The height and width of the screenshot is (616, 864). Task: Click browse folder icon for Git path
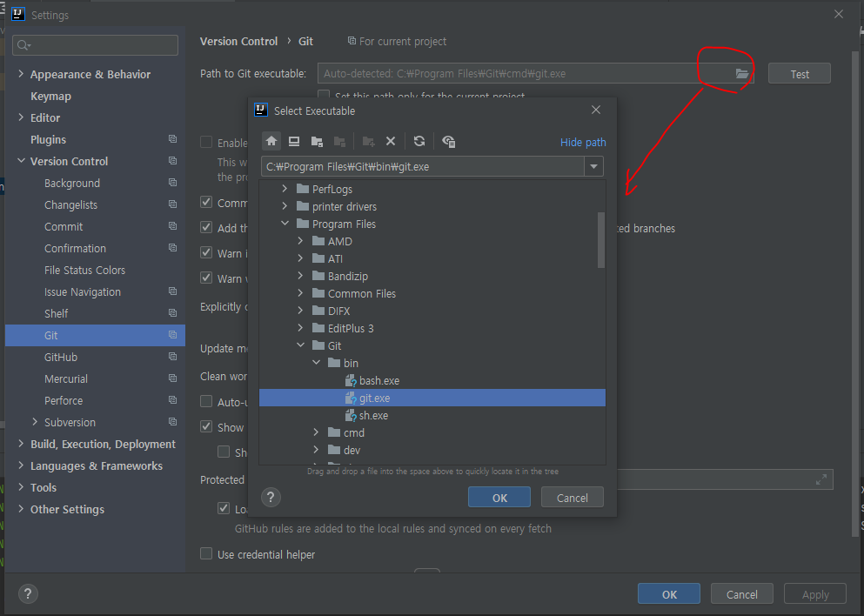point(742,73)
